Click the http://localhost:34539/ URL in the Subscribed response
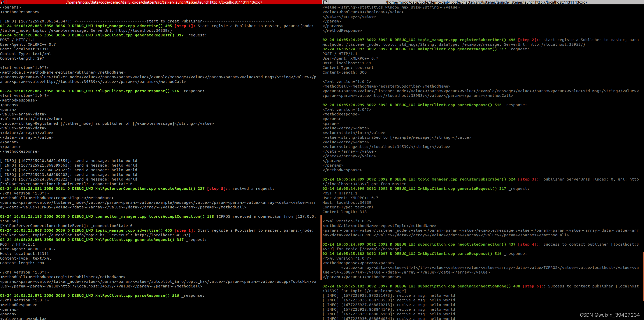Screen dimensions: 644x320 (384, 147)
